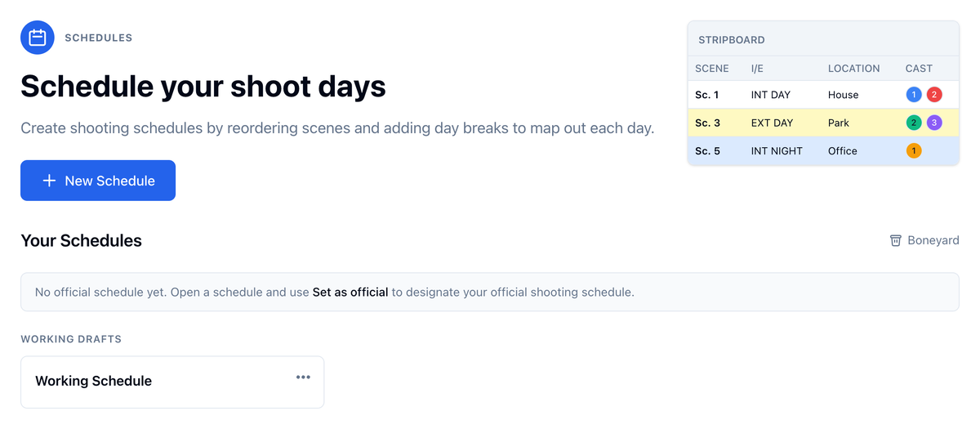The image size is (980, 429).
Task: Click the Your Schedules heading
Action: 81,240
